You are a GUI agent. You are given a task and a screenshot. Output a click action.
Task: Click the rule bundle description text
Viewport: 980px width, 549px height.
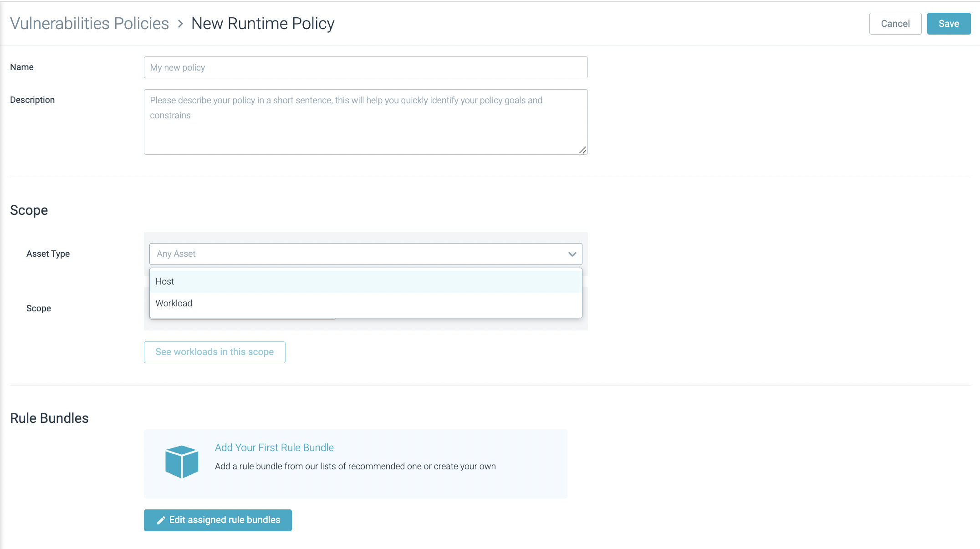pos(355,467)
